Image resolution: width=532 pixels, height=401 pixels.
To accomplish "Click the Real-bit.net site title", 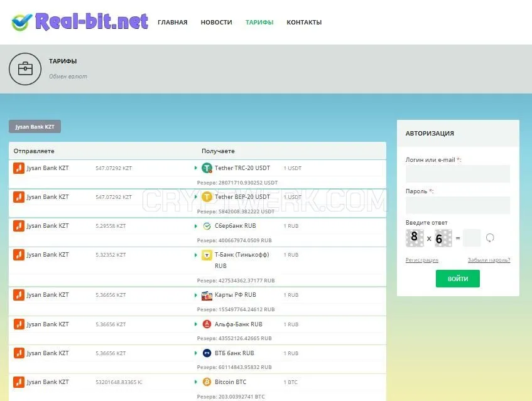I will tap(92, 21).
